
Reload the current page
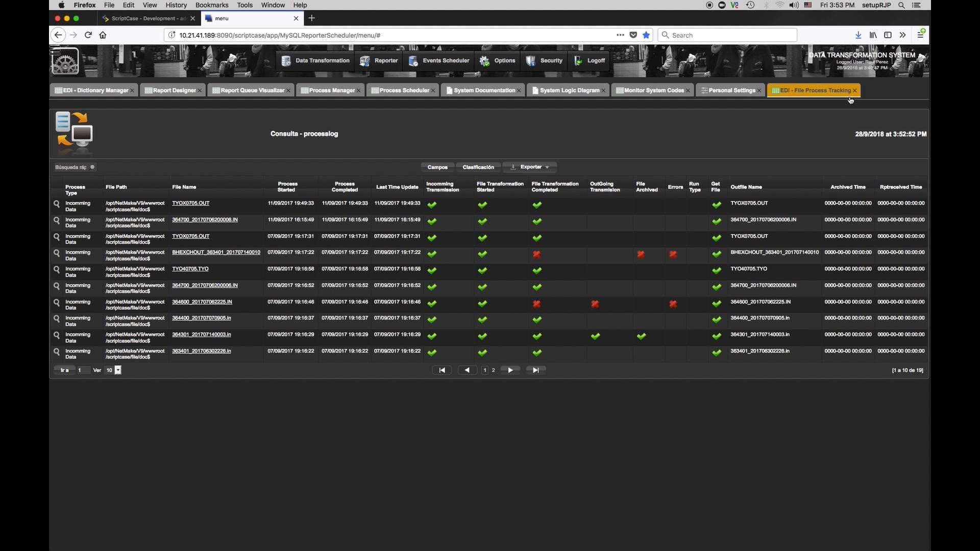pos(88,35)
